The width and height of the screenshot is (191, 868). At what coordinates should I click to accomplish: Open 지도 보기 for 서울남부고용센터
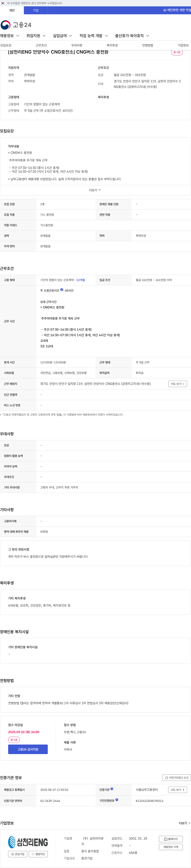177,790
